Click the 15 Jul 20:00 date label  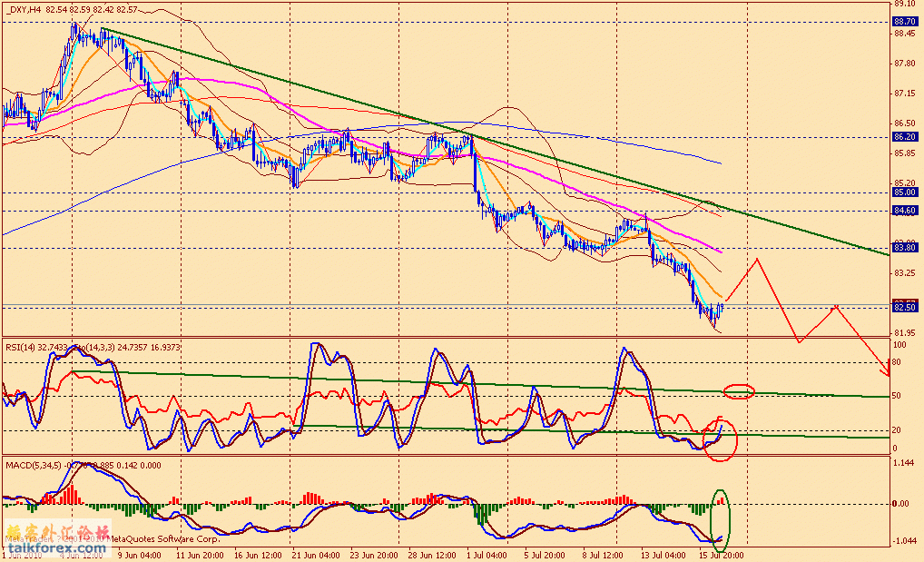(722, 553)
